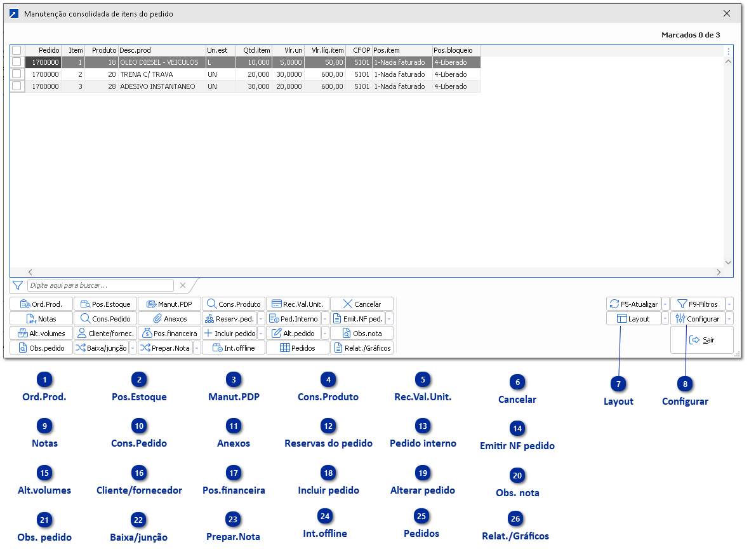Screen dimensions: 756x554
Task: Click the search field 'Digite aqui para buscar'
Action: click(x=100, y=286)
